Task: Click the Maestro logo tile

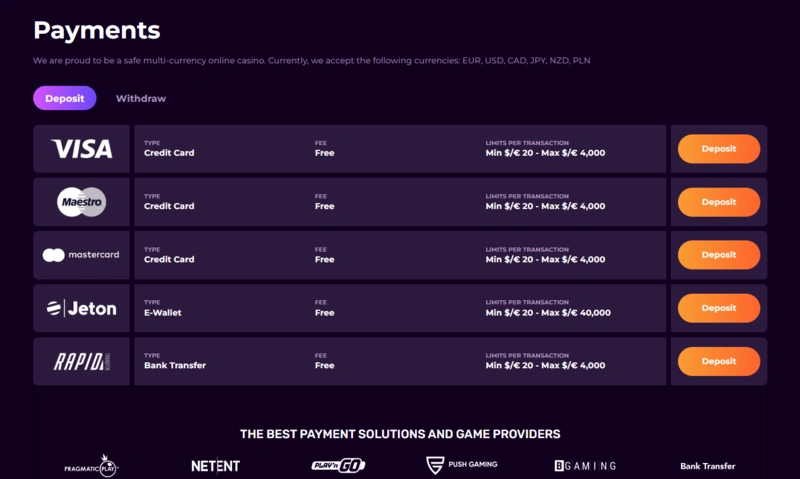Action: (81, 202)
